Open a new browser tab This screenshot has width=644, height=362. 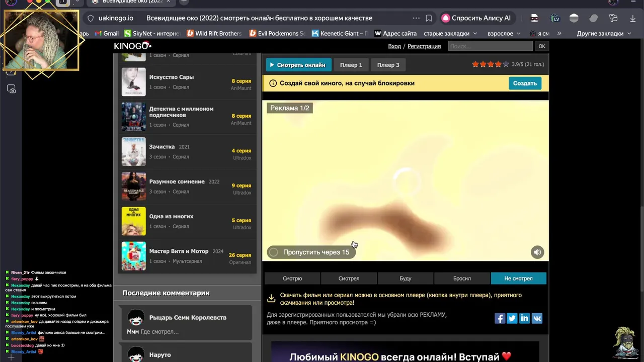point(184,2)
